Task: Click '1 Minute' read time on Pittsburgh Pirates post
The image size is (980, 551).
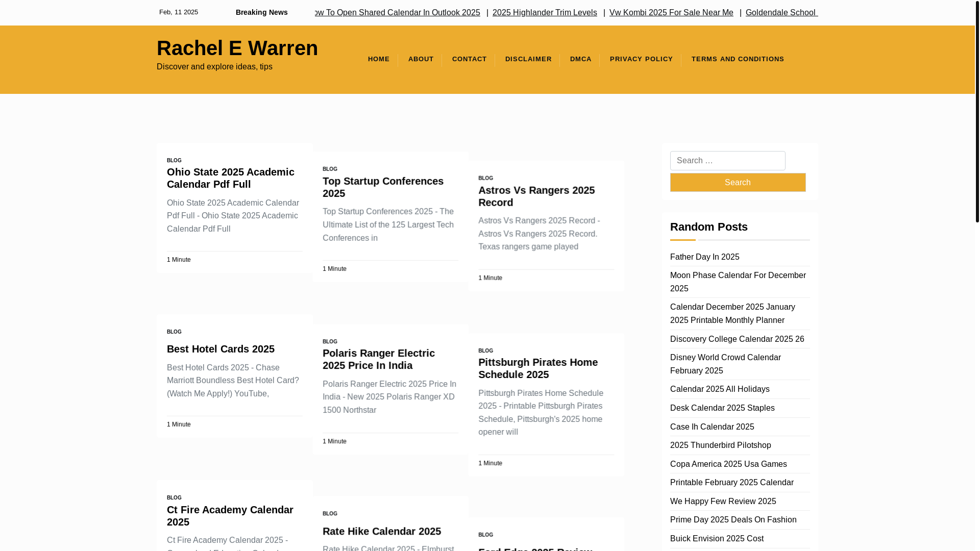Action: (490, 463)
